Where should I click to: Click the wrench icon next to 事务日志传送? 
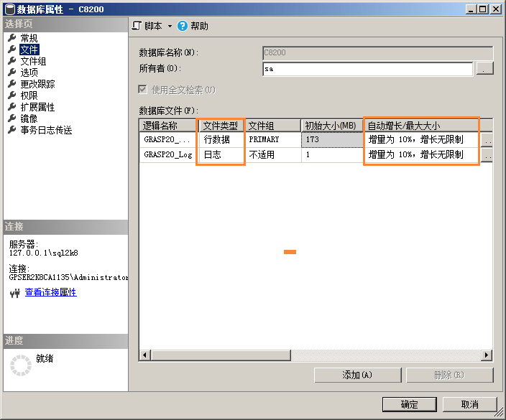pyautogui.click(x=12, y=130)
